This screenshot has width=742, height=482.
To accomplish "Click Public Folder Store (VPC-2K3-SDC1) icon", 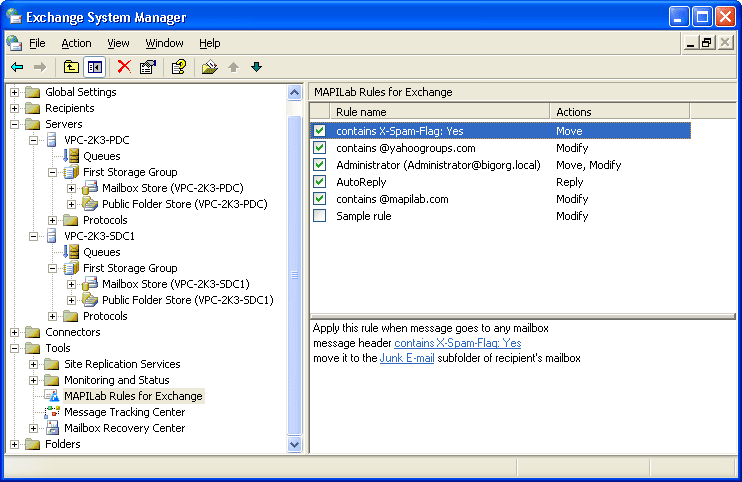I will 90,300.
